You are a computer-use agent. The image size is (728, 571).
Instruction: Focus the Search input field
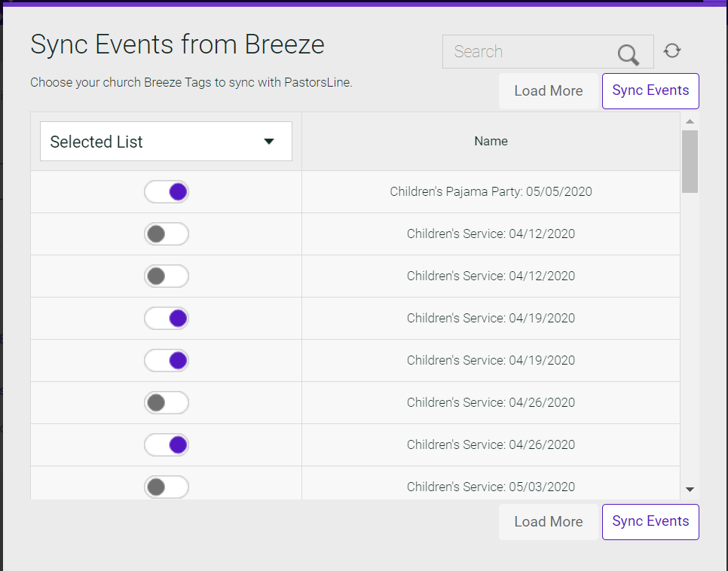pos(548,51)
